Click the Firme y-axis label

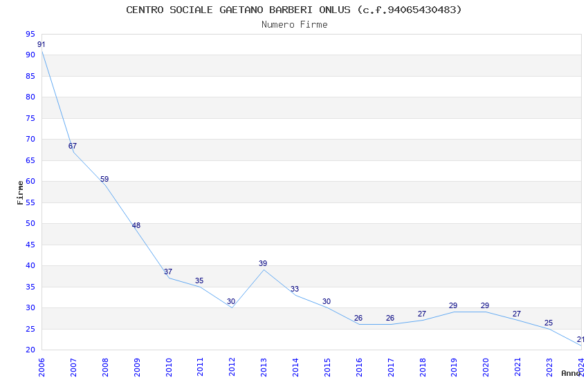(20, 193)
